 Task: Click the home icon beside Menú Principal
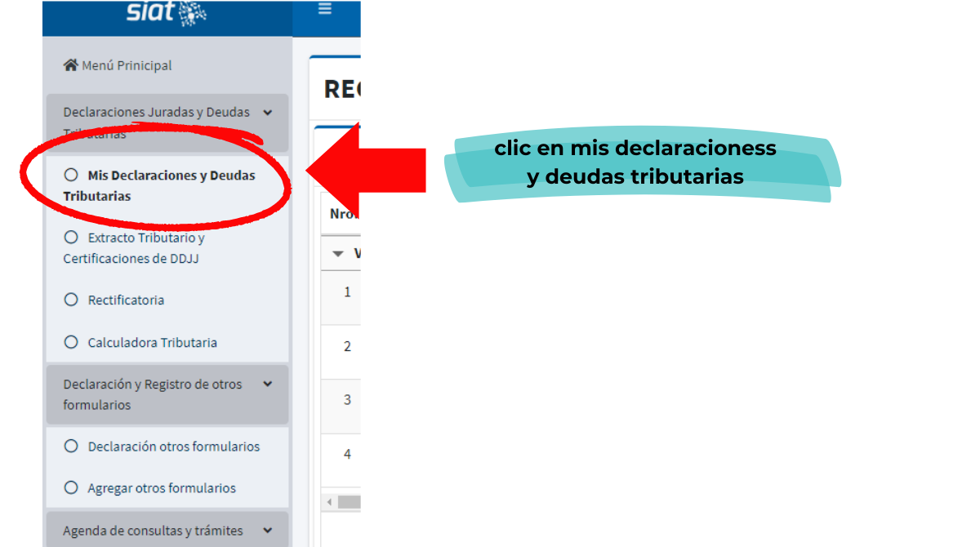point(71,65)
